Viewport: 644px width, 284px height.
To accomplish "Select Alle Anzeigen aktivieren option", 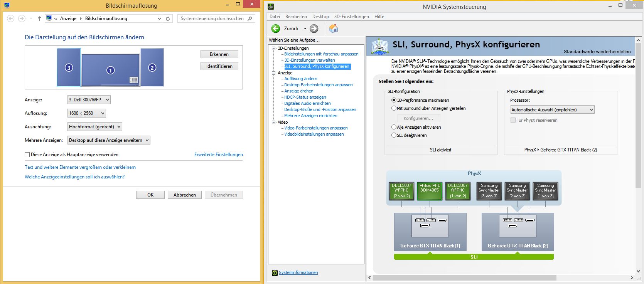I will 394,127.
